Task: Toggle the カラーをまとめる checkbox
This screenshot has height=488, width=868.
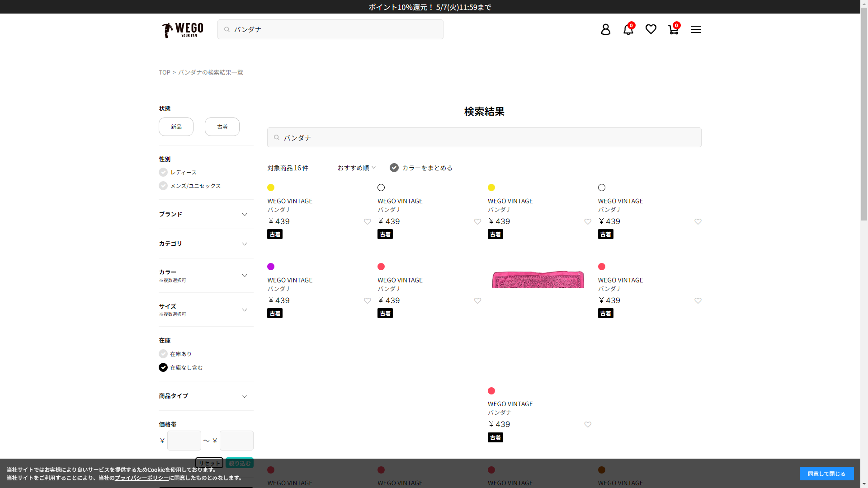Action: tap(394, 168)
